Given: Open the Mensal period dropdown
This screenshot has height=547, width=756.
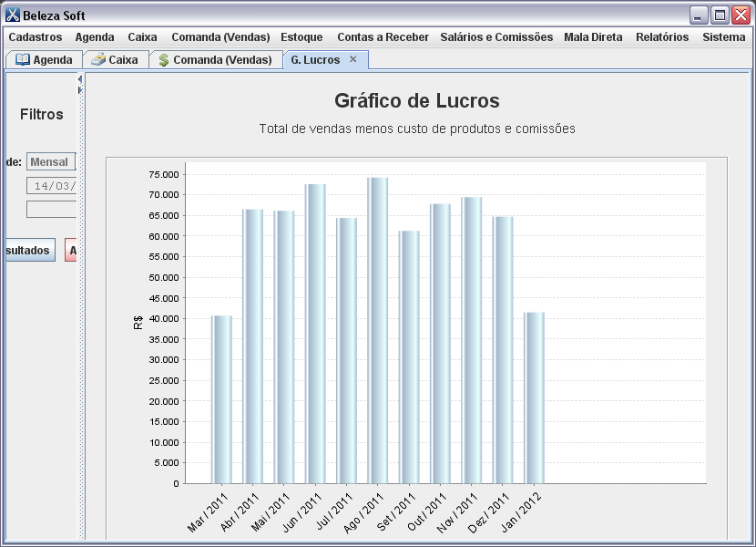Looking at the screenshot, I should tap(51, 161).
